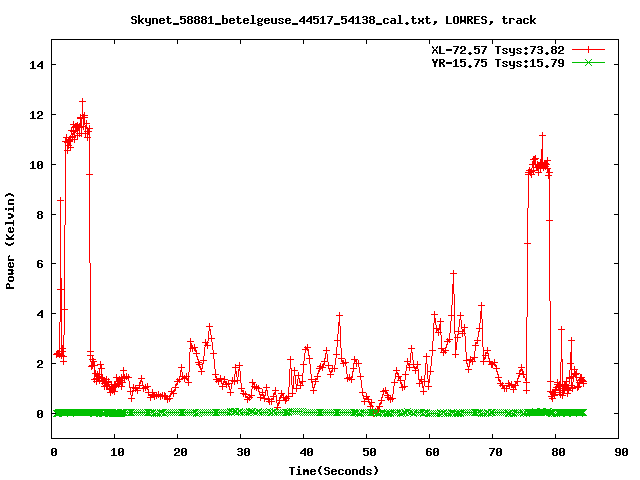Click y-axis tick label 6
The image size is (640, 480).
(40, 264)
